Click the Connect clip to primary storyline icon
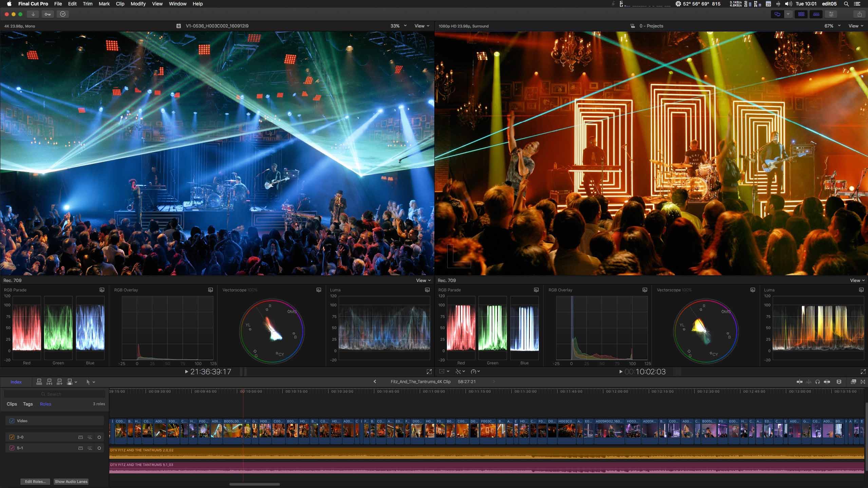 pyautogui.click(x=39, y=382)
